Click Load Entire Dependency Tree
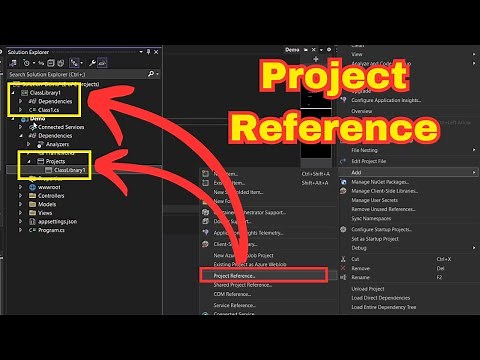The width and height of the screenshot is (480, 360). tap(384, 307)
